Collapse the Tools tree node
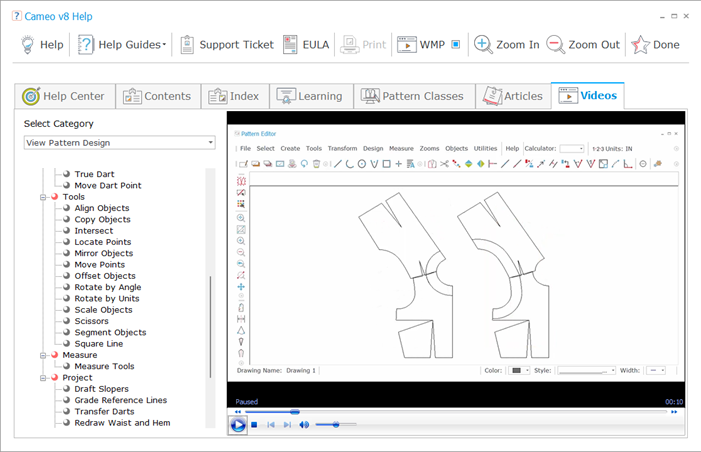Image resolution: width=701 pixels, height=452 pixels. (x=43, y=197)
